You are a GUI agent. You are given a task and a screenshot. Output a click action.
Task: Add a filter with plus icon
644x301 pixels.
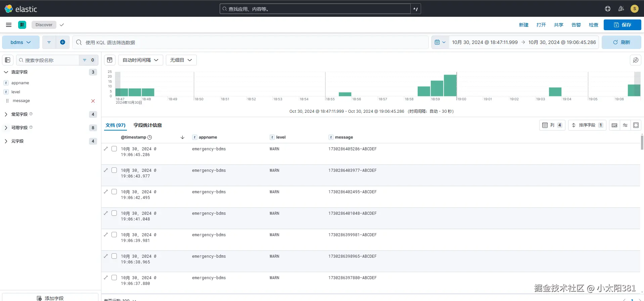(x=62, y=42)
